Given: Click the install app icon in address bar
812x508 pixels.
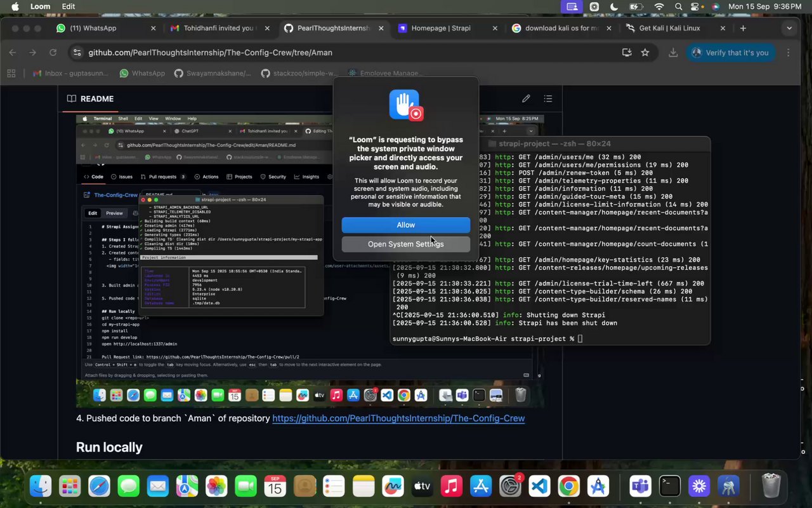Looking at the screenshot, I should pyautogui.click(x=627, y=53).
